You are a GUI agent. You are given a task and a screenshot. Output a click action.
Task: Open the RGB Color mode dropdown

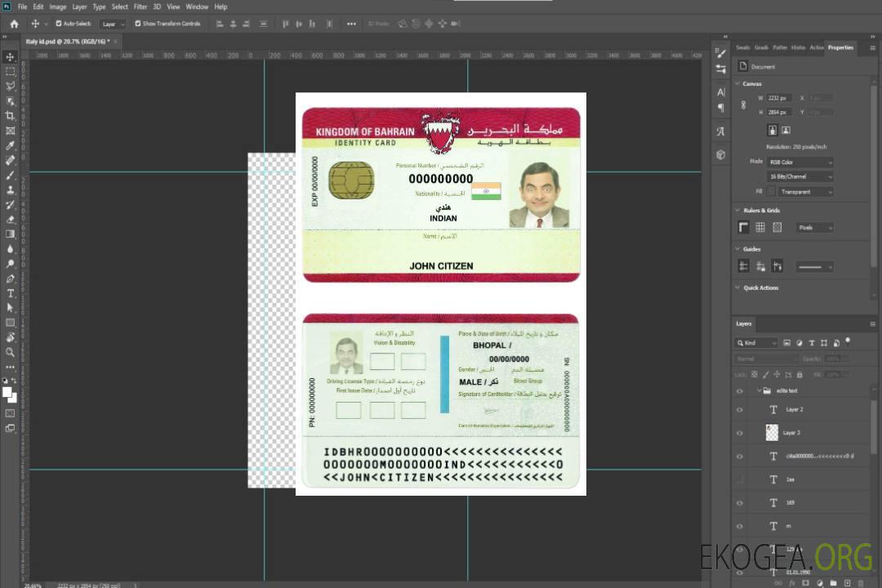coord(800,162)
